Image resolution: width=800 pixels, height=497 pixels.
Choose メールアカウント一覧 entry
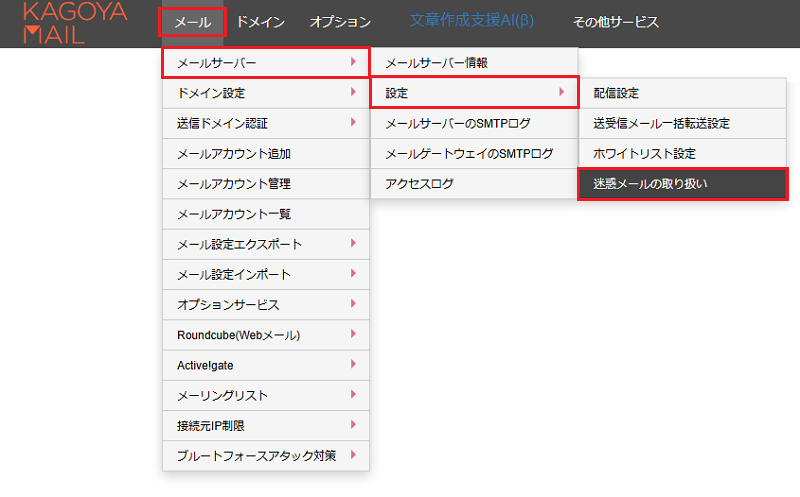coord(266,214)
